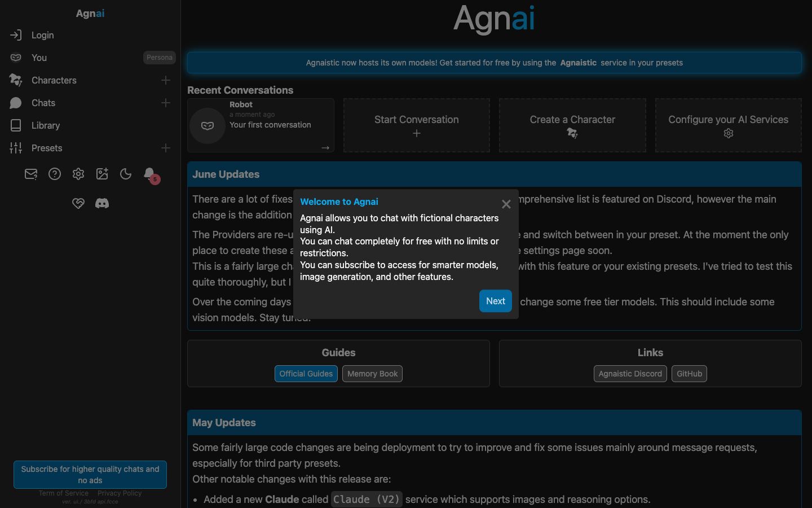Open the GitHub link

coord(689,374)
